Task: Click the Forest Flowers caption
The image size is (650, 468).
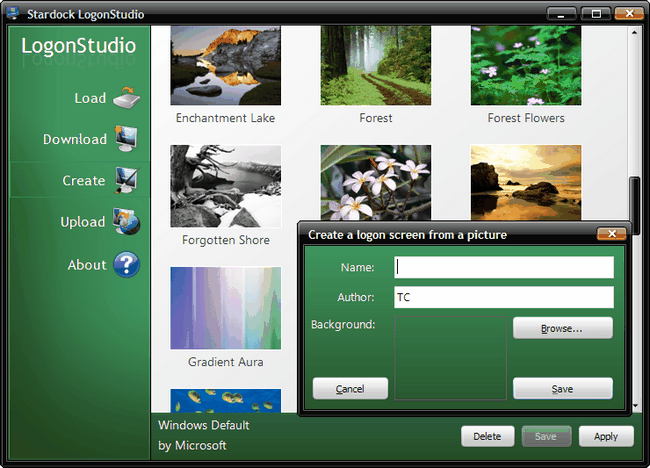Action: click(526, 118)
